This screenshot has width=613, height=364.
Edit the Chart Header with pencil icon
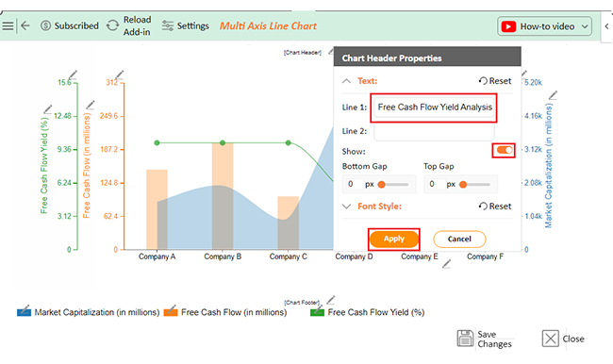coord(331,51)
